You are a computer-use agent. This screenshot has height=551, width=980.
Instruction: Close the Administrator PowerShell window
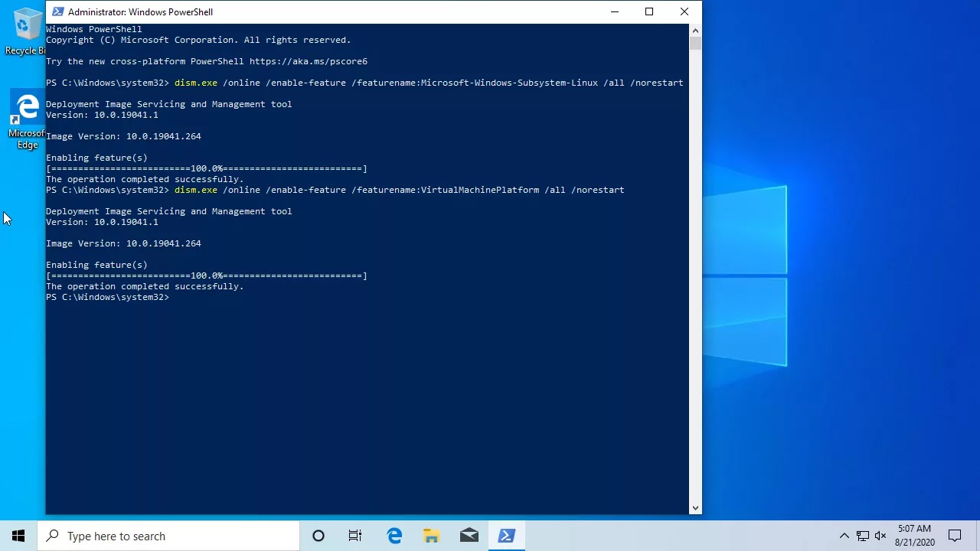(x=684, y=11)
